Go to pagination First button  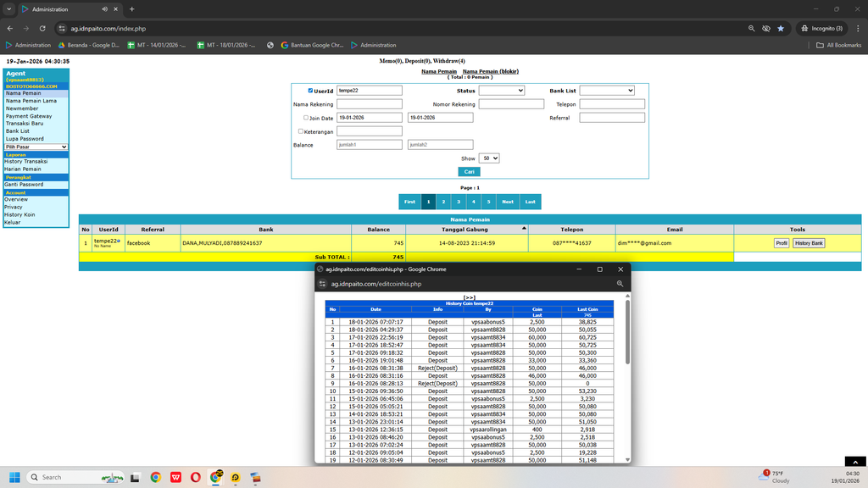click(409, 202)
